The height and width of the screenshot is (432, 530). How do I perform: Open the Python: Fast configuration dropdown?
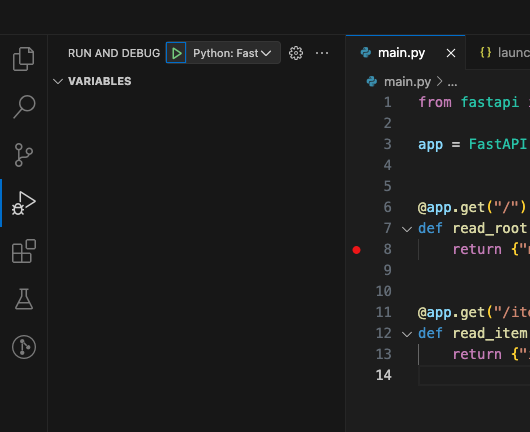tap(233, 53)
